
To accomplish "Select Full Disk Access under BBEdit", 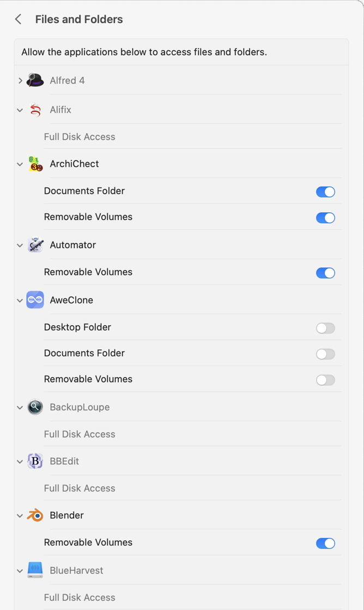I will point(80,488).
